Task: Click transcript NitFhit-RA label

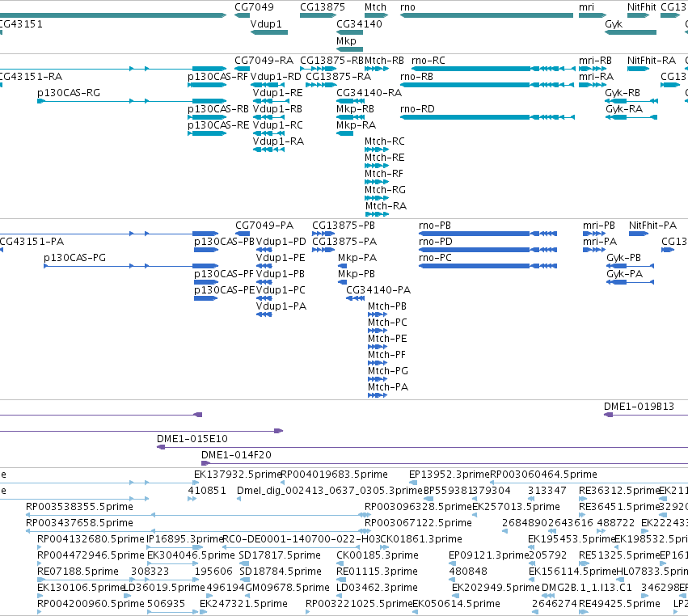Action: 652,60
